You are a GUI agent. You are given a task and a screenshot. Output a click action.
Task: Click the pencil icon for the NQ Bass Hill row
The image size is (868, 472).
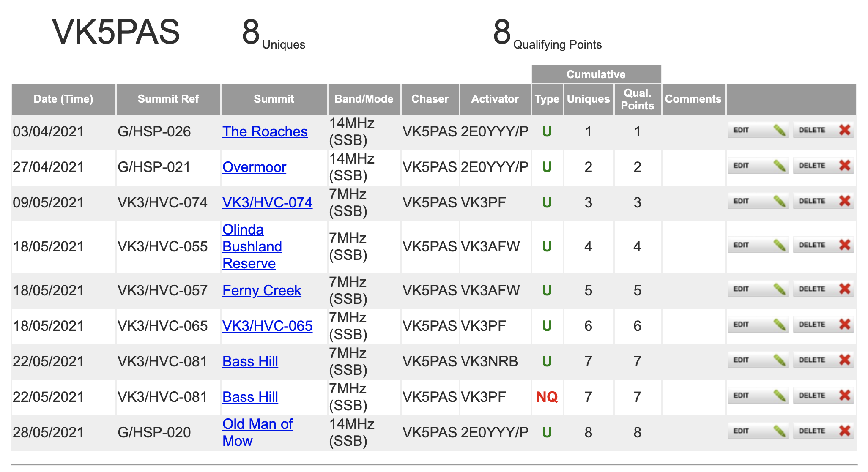pyautogui.click(x=779, y=396)
